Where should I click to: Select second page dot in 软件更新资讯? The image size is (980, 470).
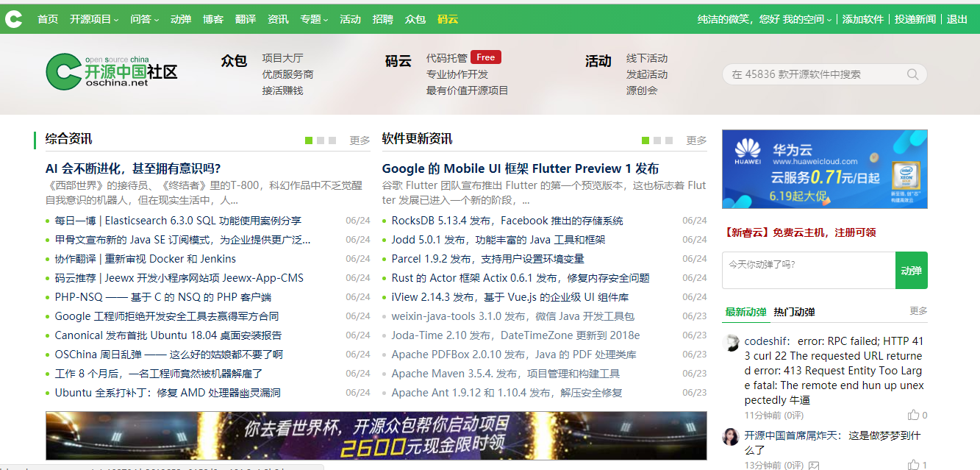click(x=657, y=140)
